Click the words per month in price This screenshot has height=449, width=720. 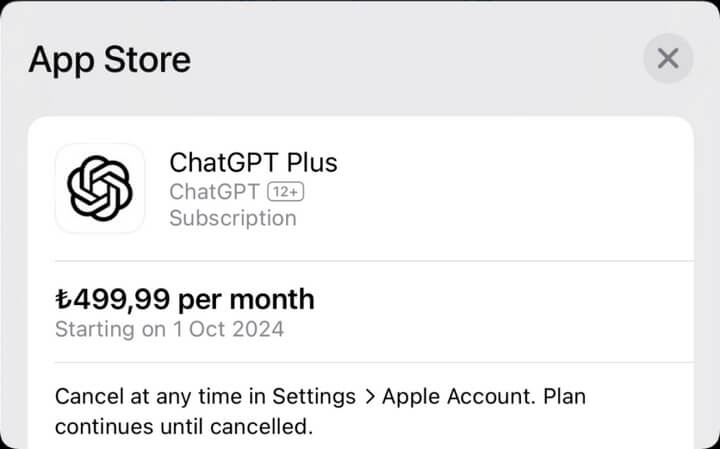tap(246, 301)
